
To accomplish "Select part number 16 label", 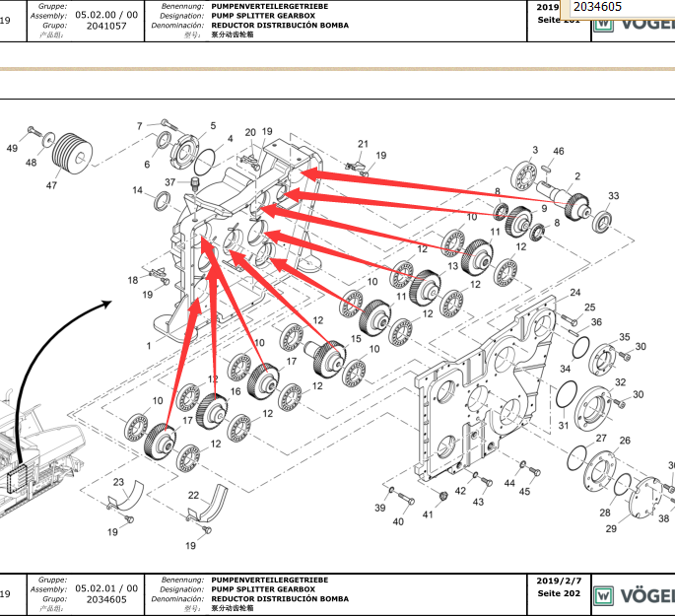I will coord(236,391).
